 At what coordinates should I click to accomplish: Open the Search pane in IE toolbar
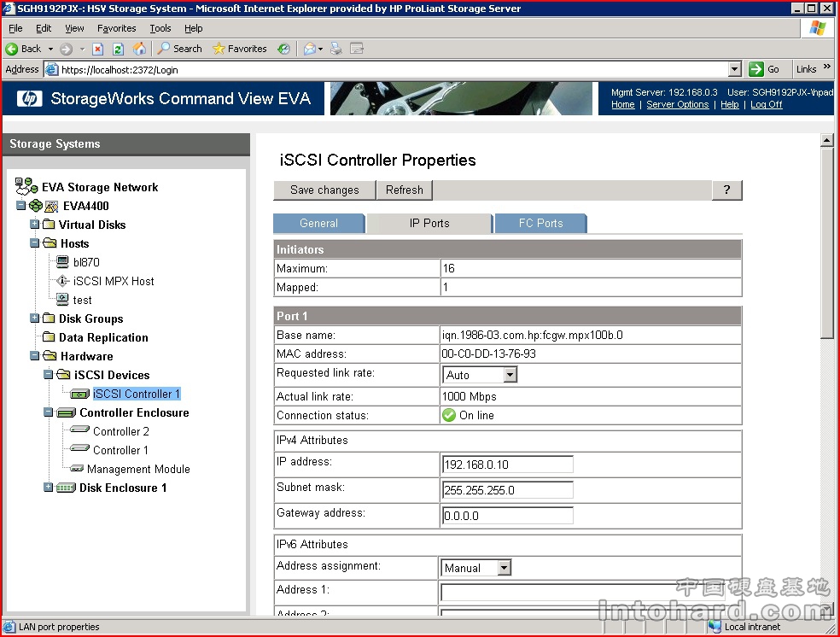pyautogui.click(x=180, y=49)
